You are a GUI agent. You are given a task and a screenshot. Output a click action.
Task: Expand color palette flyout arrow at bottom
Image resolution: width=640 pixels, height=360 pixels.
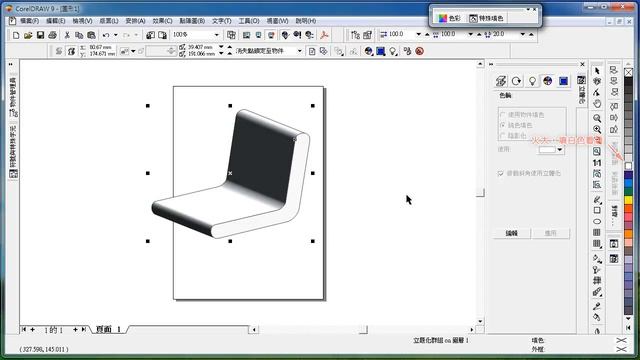[x=629, y=327]
